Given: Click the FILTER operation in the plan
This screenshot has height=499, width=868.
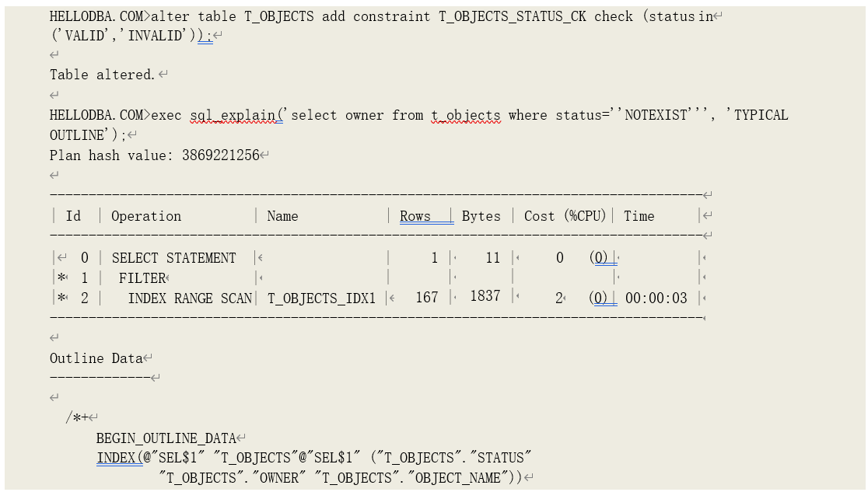Looking at the screenshot, I should point(142,277).
